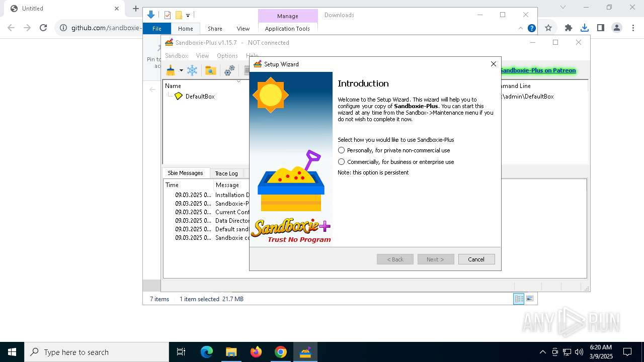Switch to the Sbie Messages tab
This screenshot has height=362, width=644.
[185, 173]
